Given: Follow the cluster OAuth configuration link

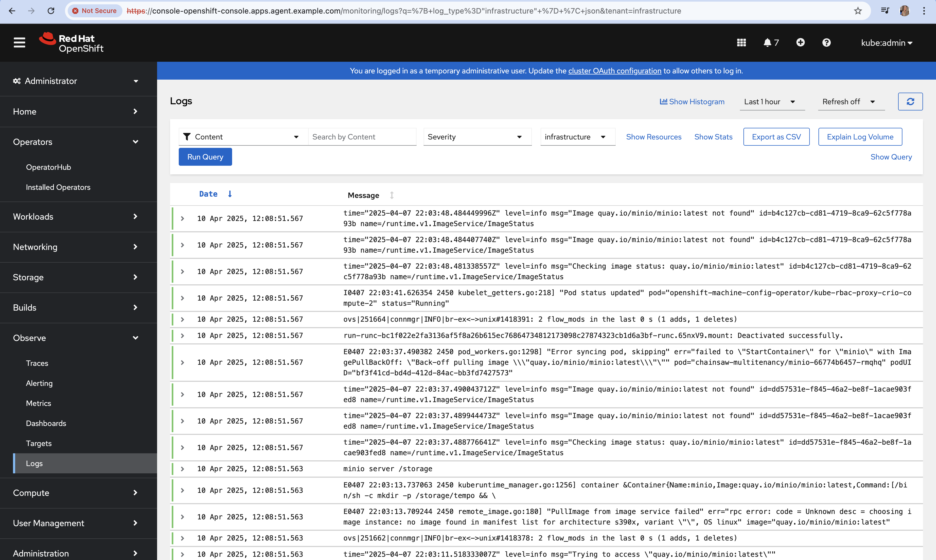Looking at the screenshot, I should coord(615,71).
